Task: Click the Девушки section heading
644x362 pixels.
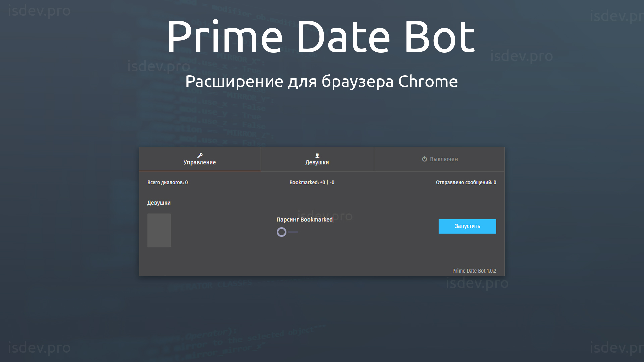Action: (159, 203)
